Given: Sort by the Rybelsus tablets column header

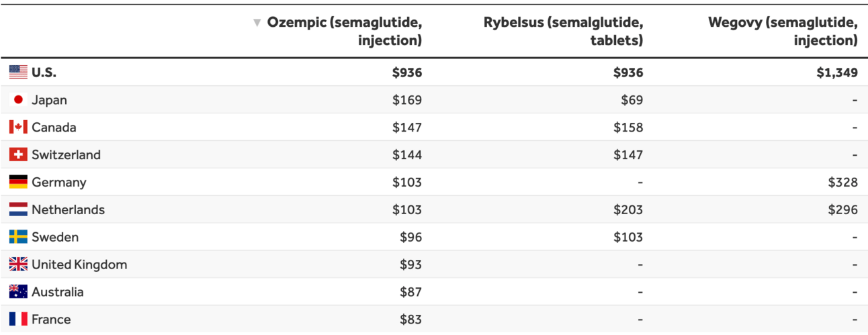Looking at the screenshot, I should pyautogui.click(x=563, y=32).
